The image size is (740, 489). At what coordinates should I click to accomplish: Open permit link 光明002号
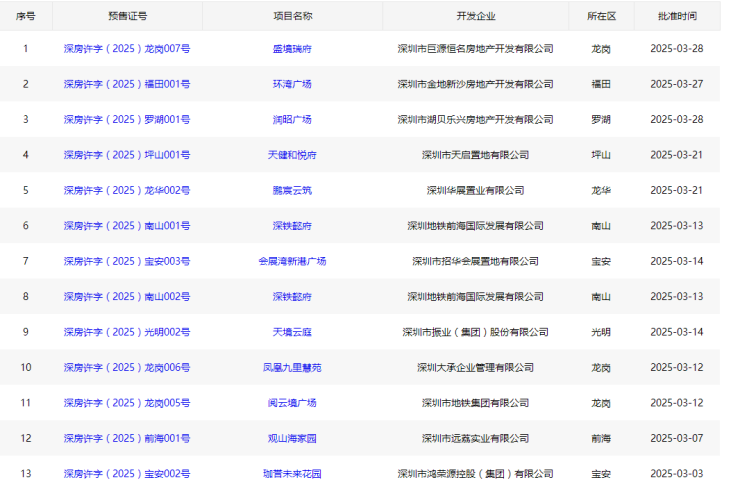[126, 332]
